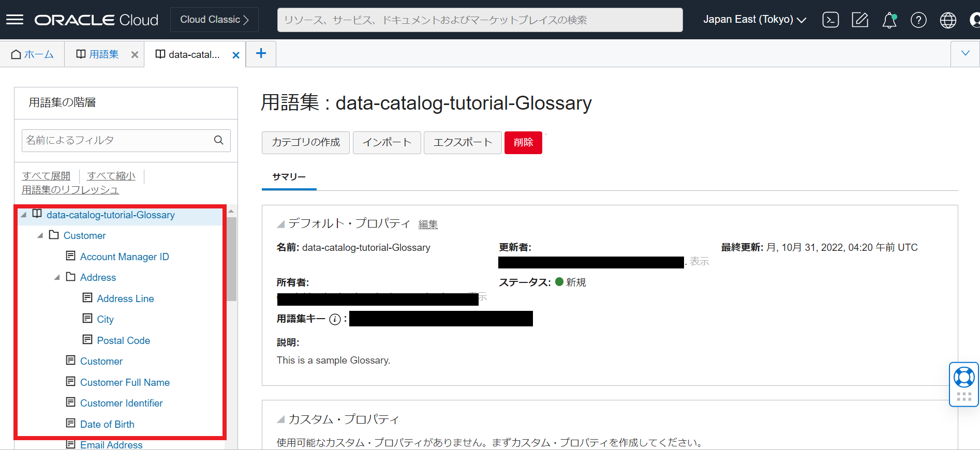Open the hamburger navigation menu
This screenshot has height=450, width=980.
(14, 20)
